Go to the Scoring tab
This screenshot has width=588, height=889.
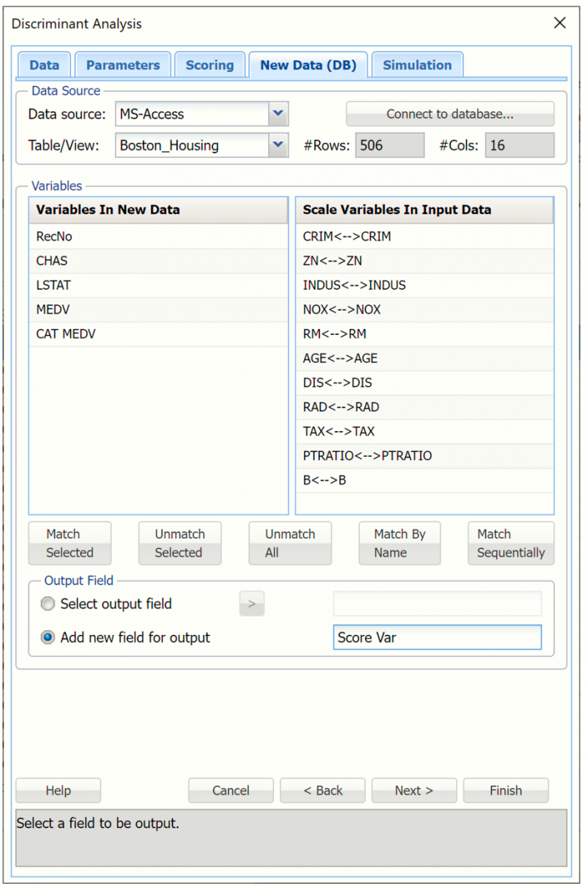click(210, 65)
